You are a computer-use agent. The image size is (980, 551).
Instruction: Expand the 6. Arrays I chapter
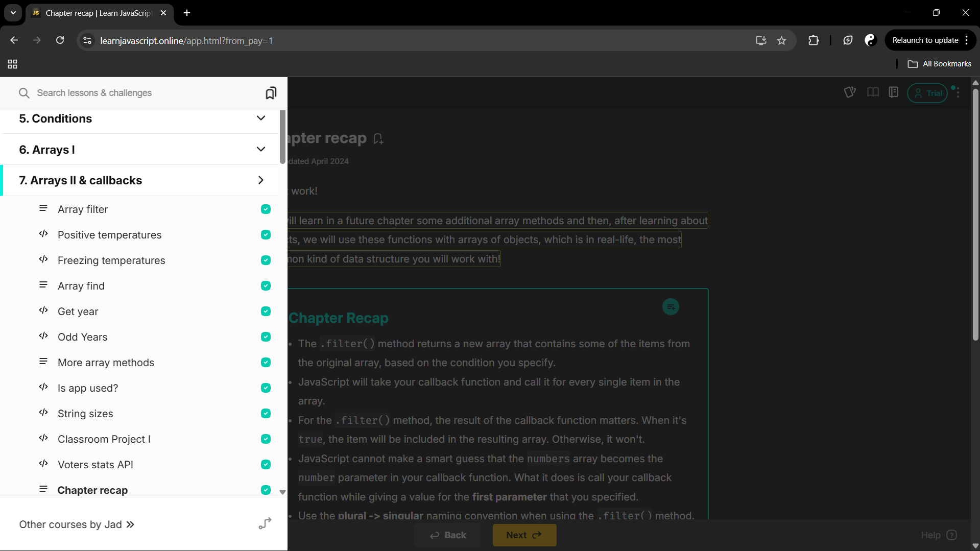(260, 150)
